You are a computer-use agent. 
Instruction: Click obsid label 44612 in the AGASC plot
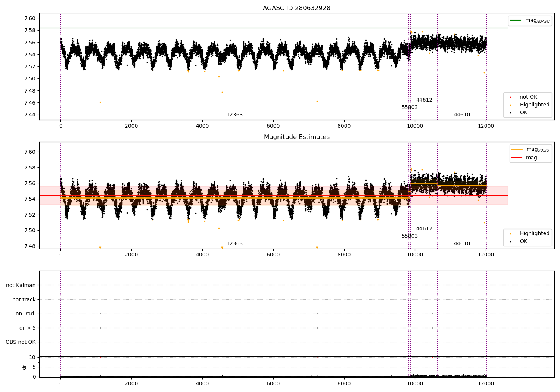click(424, 100)
